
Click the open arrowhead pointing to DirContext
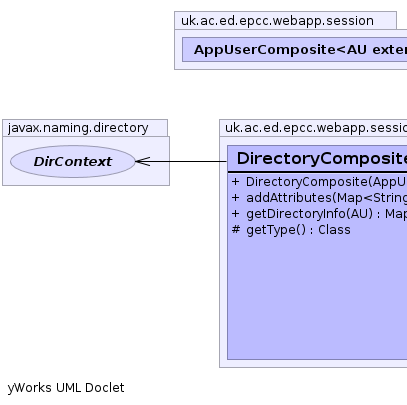point(143,161)
